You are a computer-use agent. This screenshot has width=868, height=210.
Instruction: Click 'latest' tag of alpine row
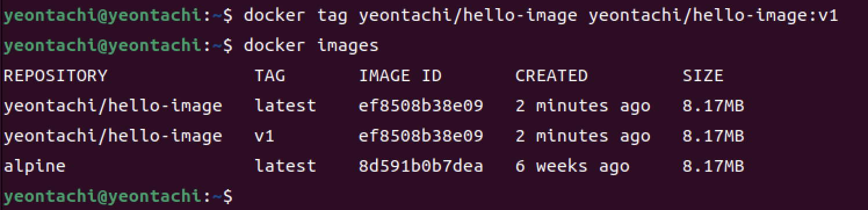(x=285, y=166)
